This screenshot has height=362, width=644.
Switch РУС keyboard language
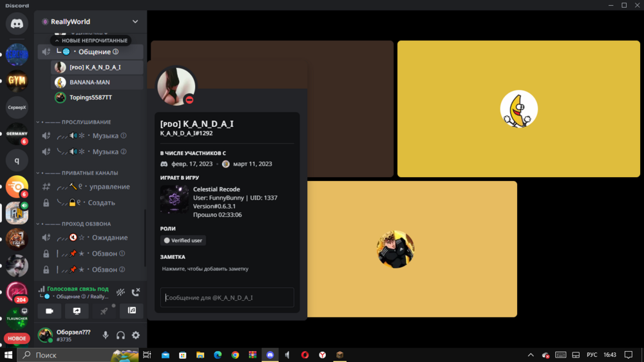coord(592,355)
